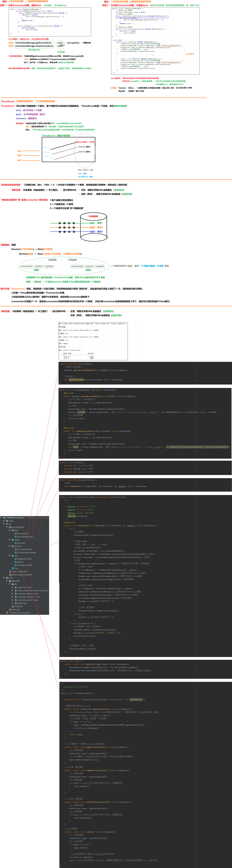The image size is (232, 868).
Task: Click the AccountDaoImpl class icon
Action: click(x=16, y=537)
